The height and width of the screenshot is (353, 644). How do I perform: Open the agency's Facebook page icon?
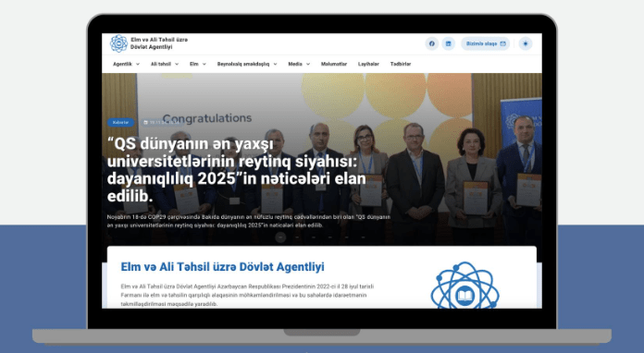[432, 43]
